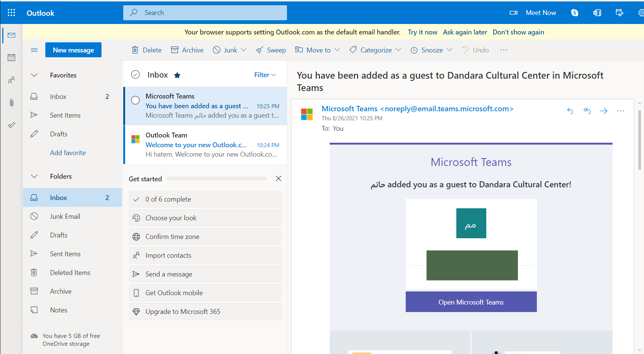
Task: Open the Filter dropdown
Action: (x=265, y=75)
